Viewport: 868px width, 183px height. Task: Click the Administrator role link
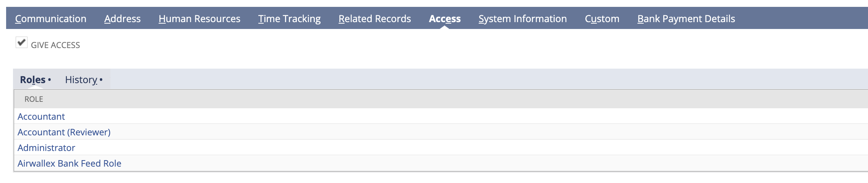coord(46,148)
